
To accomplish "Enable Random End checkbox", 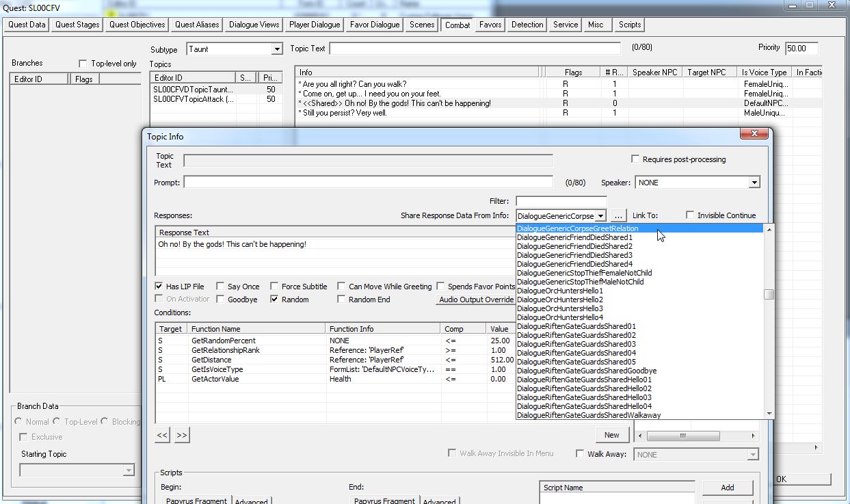I will coord(341,300).
